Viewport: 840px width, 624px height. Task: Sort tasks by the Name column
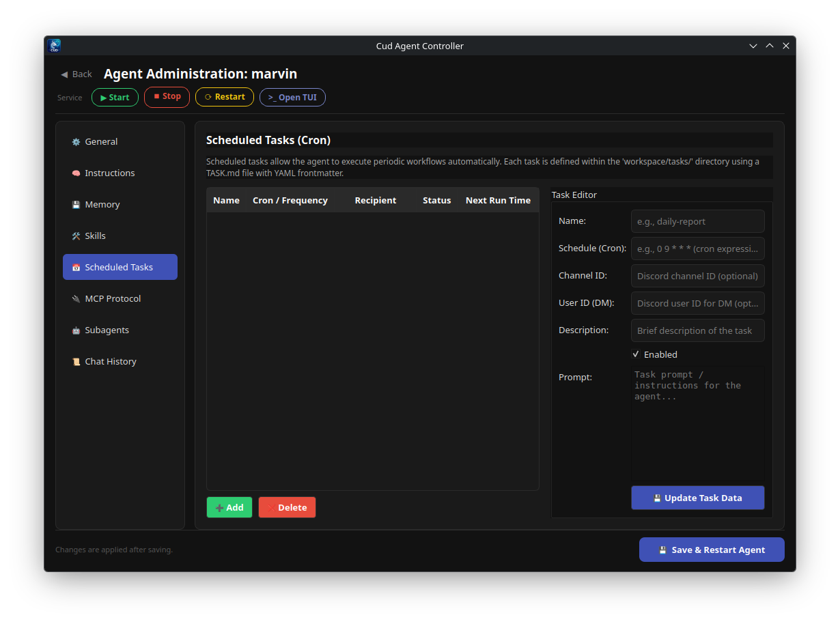[226, 200]
